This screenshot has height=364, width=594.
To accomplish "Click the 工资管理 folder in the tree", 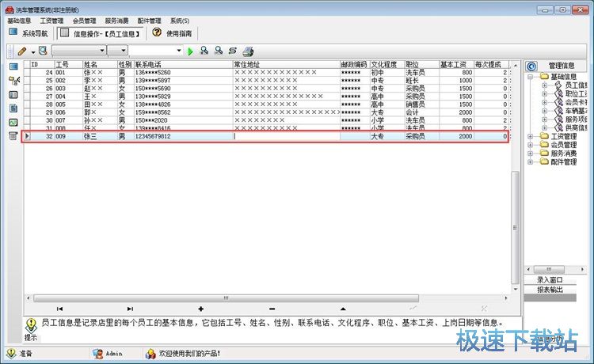I will coord(563,136).
